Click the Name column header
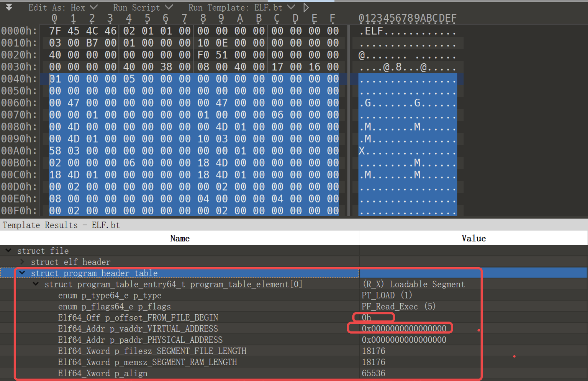 pos(180,238)
